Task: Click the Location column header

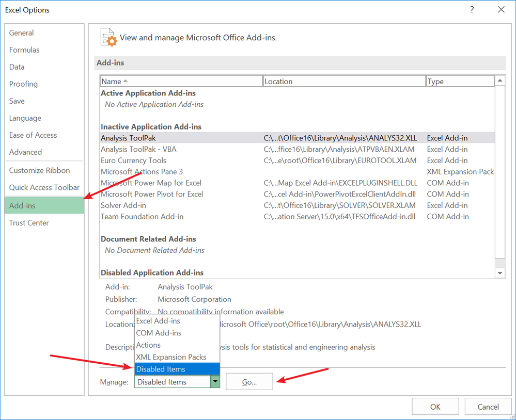Action: pos(344,81)
